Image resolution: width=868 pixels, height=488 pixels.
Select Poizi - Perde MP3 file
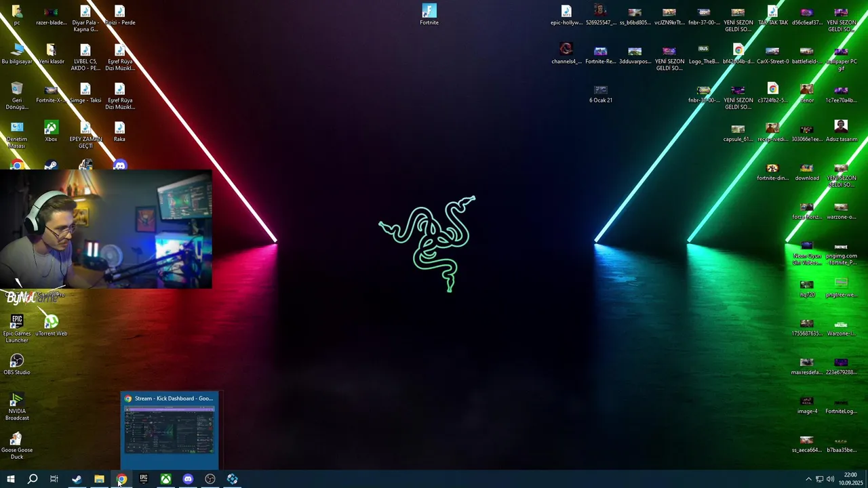119,14
